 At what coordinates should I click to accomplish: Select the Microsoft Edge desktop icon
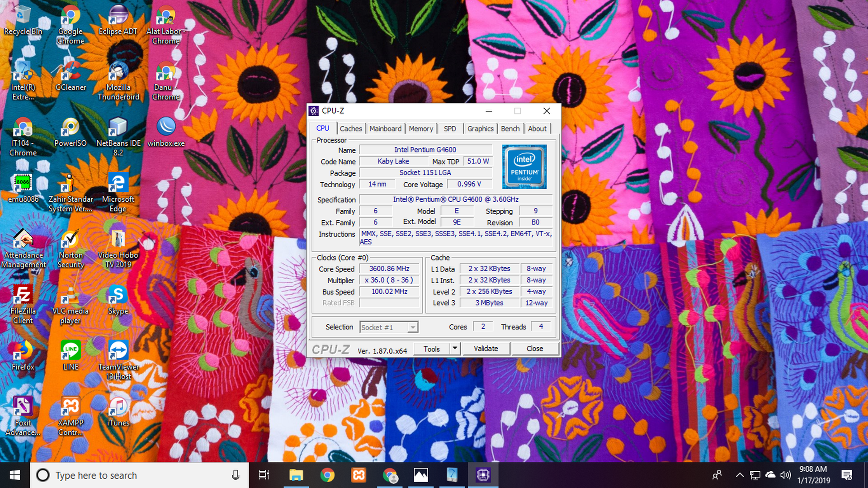118,193
